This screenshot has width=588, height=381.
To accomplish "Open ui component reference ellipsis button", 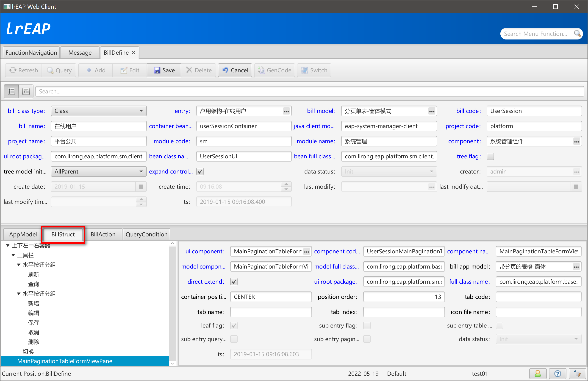I will [x=306, y=252].
